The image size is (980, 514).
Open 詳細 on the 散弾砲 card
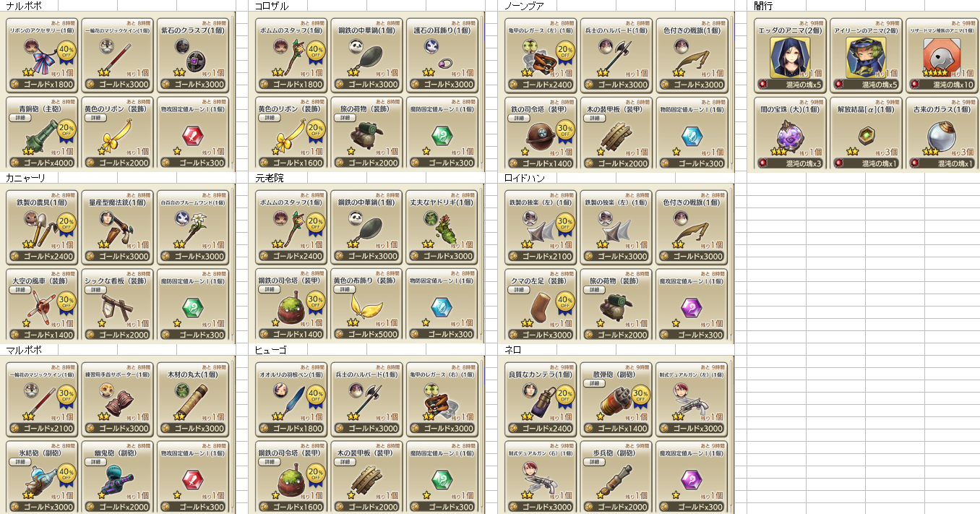point(593,383)
